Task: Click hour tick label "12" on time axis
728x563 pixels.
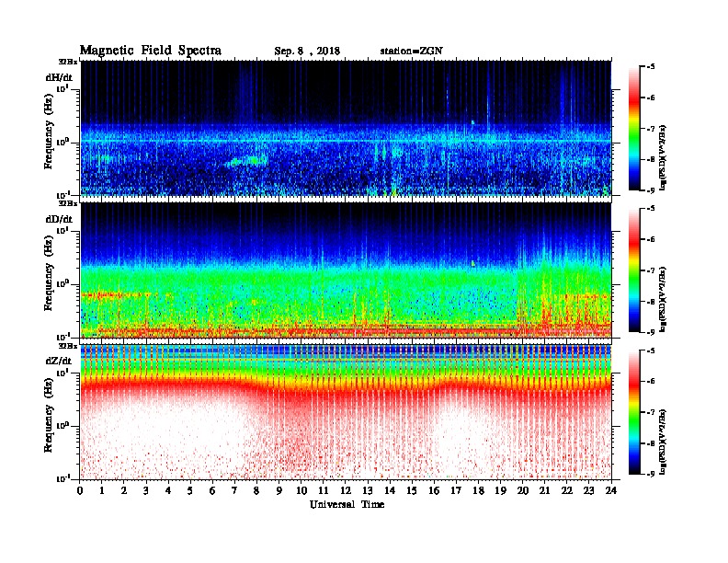Action: click(x=346, y=491)
